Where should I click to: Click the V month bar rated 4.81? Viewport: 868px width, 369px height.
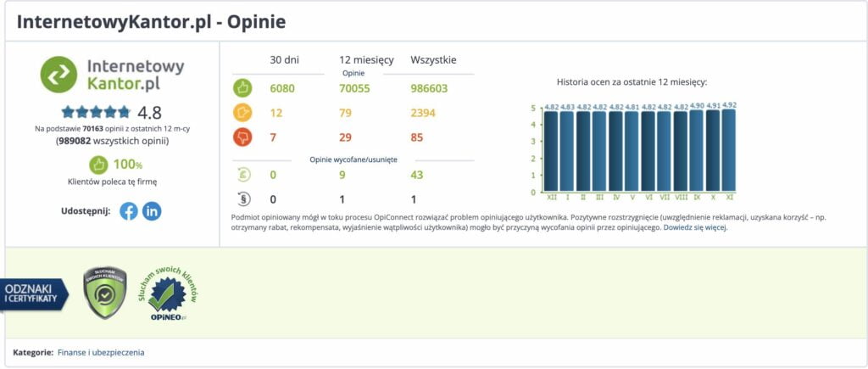(x=632, y=151)
